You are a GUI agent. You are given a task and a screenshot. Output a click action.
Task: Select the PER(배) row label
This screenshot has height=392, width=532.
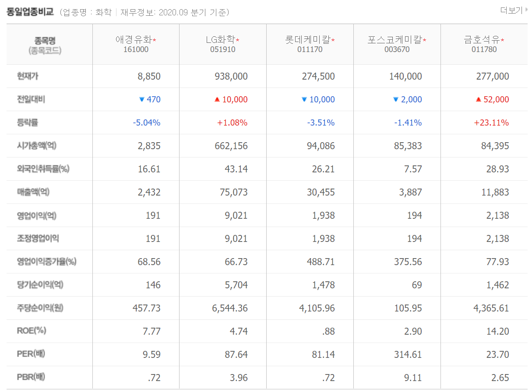[x=31, y=354]
